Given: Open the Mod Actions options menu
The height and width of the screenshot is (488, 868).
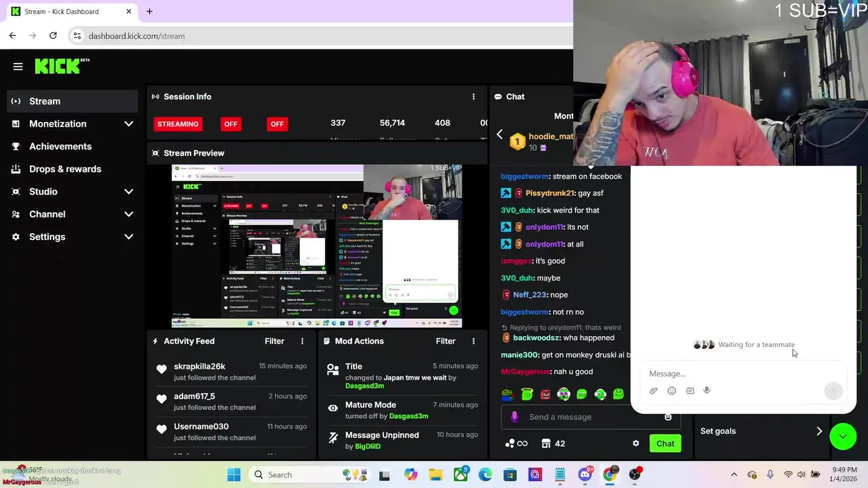Looking at the screenshot, I should coord(473,341).
